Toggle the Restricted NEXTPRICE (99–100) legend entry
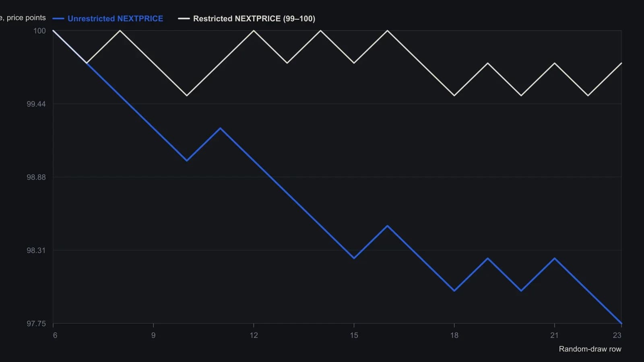644x362 pixels. [247, 19]
